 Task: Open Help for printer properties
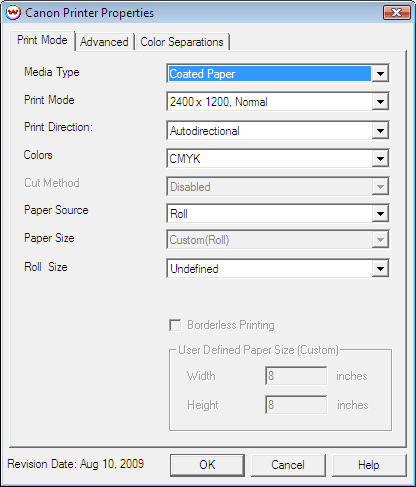pos(369,465)
